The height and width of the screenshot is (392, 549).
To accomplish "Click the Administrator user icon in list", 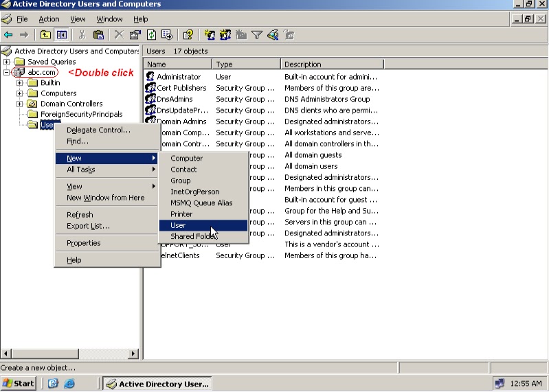I will click(x=150, y=77).
